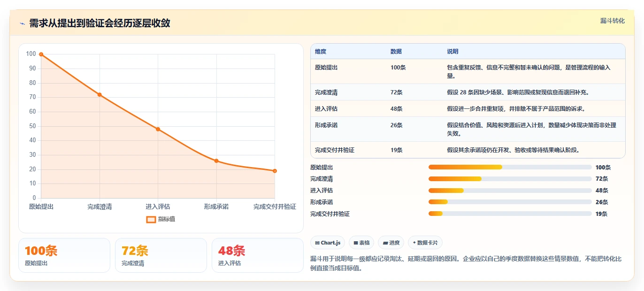Click the 形成承诺 label in the progress list

322,202
